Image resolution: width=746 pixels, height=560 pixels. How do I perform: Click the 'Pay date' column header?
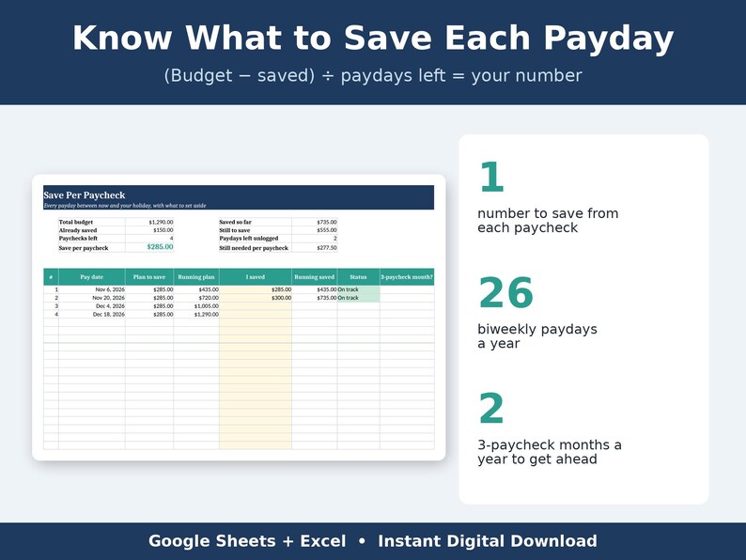click(x=92, y=277)
